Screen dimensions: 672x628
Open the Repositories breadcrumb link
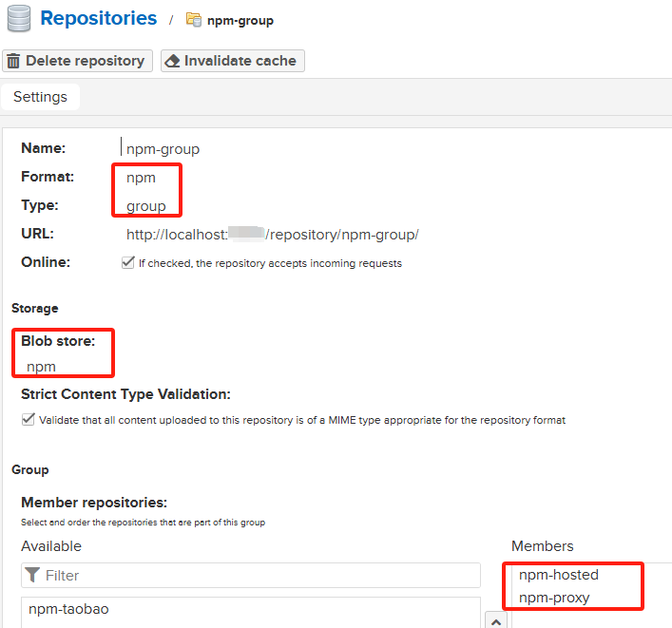tap(99, 18)
